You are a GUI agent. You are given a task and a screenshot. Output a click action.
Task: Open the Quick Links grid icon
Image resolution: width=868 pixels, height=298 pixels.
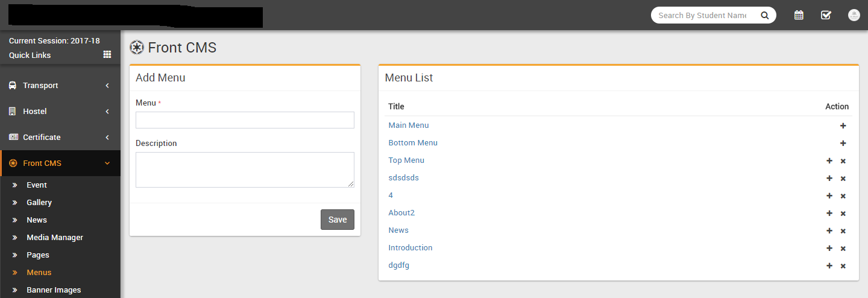pos(107,55)
